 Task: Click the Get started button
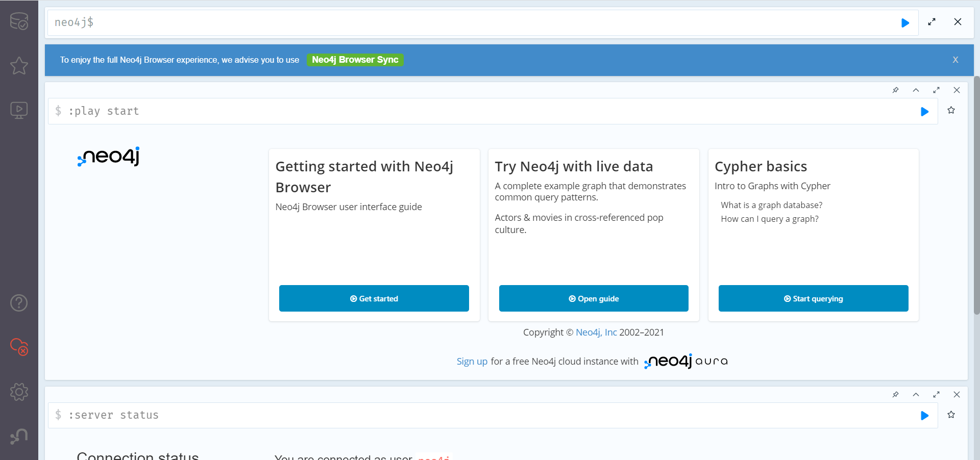coord(374,298)
